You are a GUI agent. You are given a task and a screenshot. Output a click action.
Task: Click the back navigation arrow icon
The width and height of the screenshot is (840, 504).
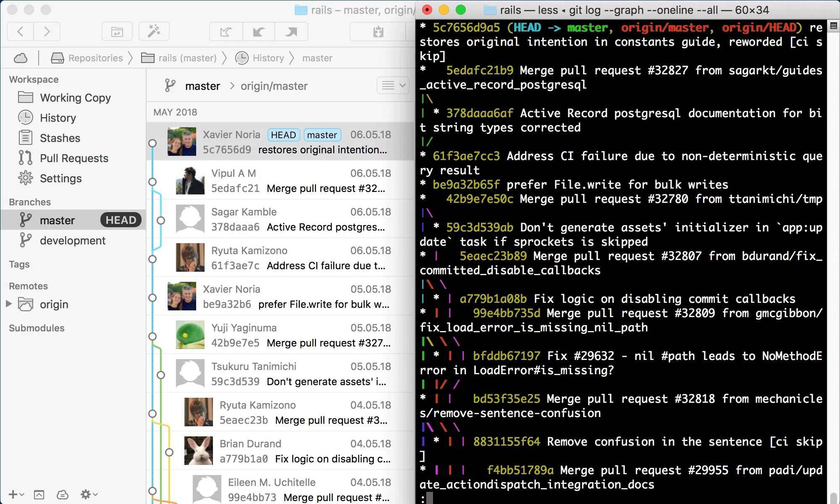(x=20, y=31)
